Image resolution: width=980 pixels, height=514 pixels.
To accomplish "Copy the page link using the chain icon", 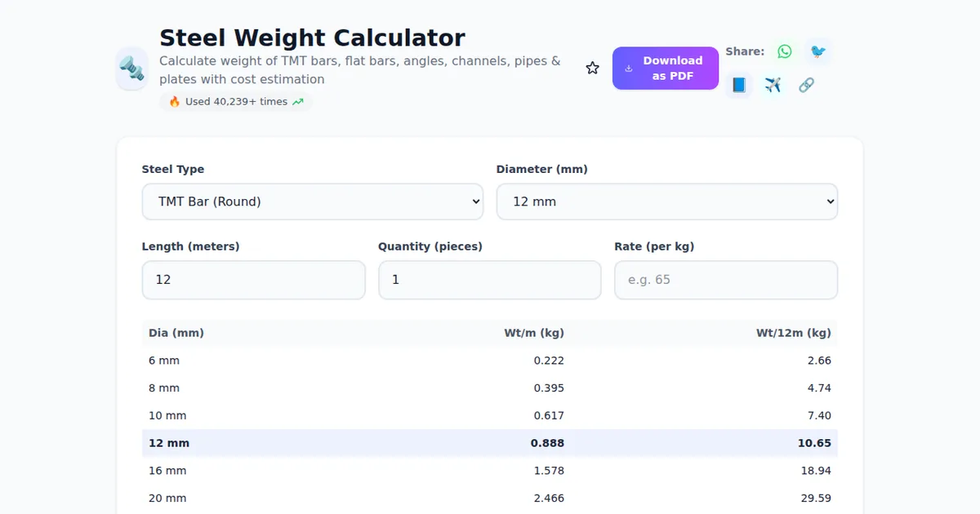I will (x=806, y=85).
